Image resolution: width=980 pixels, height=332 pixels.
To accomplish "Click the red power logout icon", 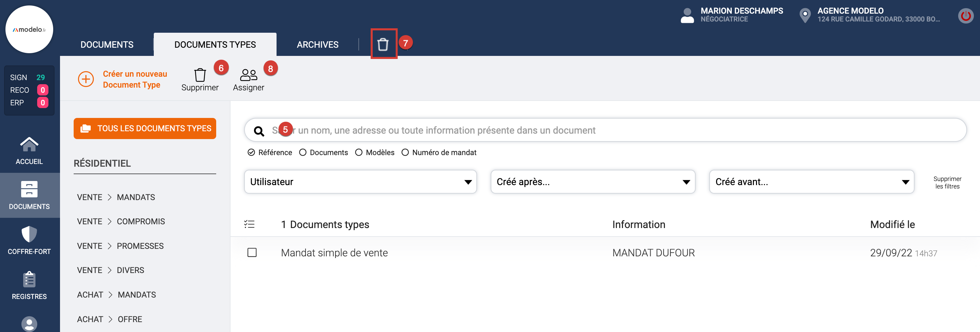I will [966, 16].
